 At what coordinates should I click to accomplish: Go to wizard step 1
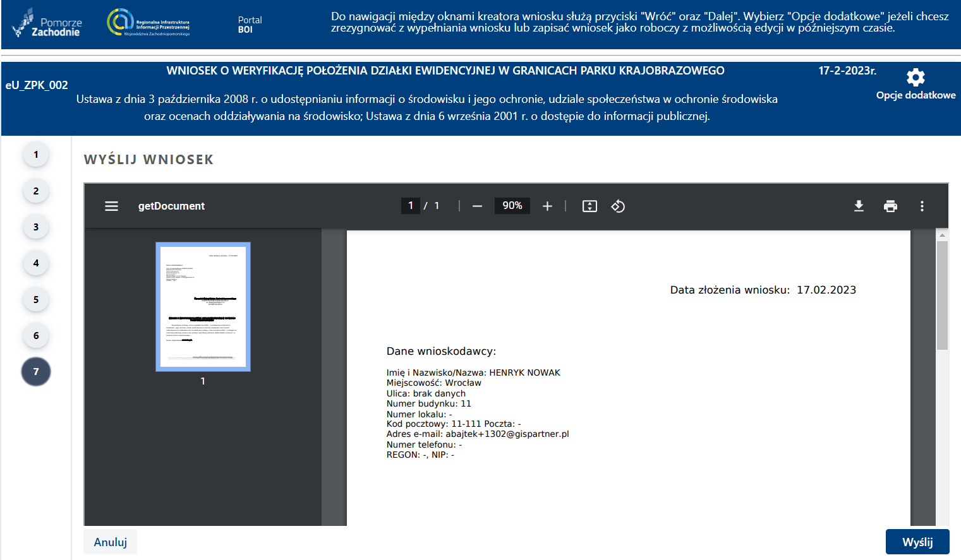36,155
